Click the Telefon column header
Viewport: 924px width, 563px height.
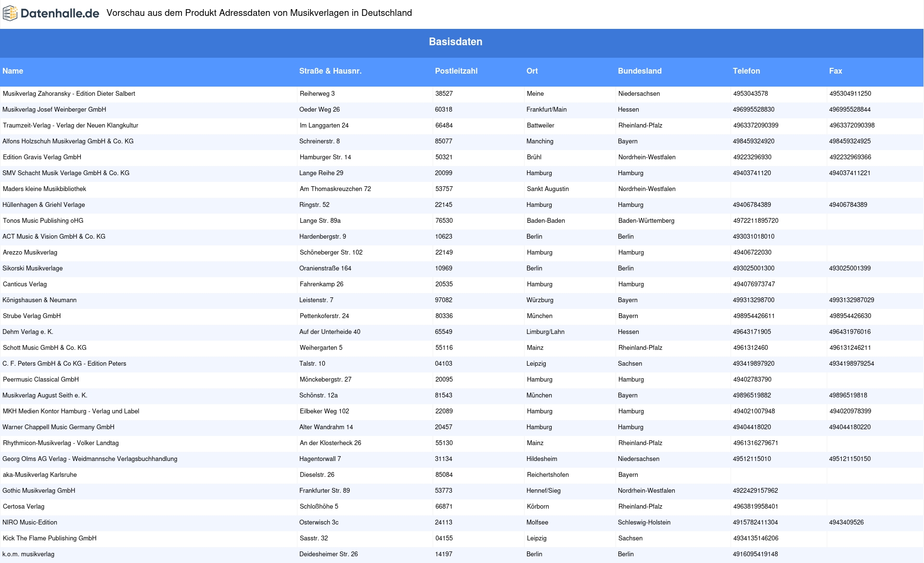point(746,71)
